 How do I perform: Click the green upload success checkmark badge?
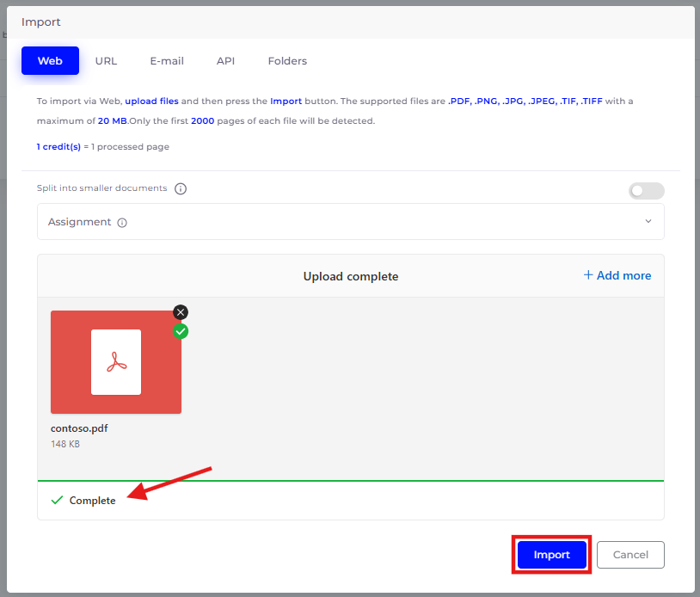click(181, 331)
